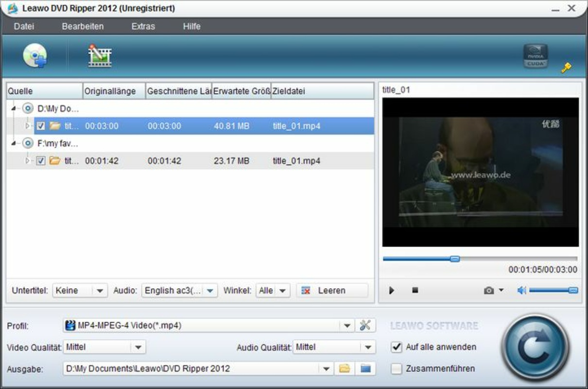Image resolution: width=588 pixels, height=389 pixels.
Task: Click the 23.17 MB size cell
Action: pos(231,160)
